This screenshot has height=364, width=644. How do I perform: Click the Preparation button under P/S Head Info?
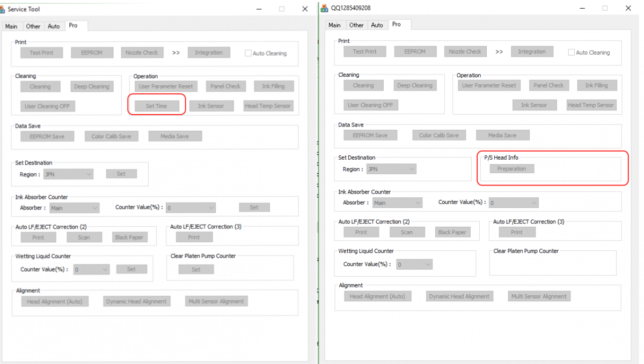pos(511,169)
